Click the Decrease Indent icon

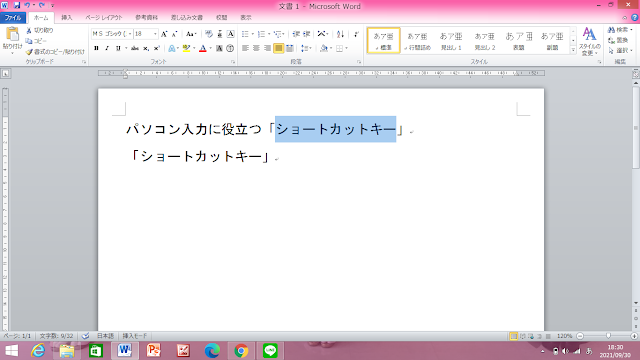click(296, 34)
